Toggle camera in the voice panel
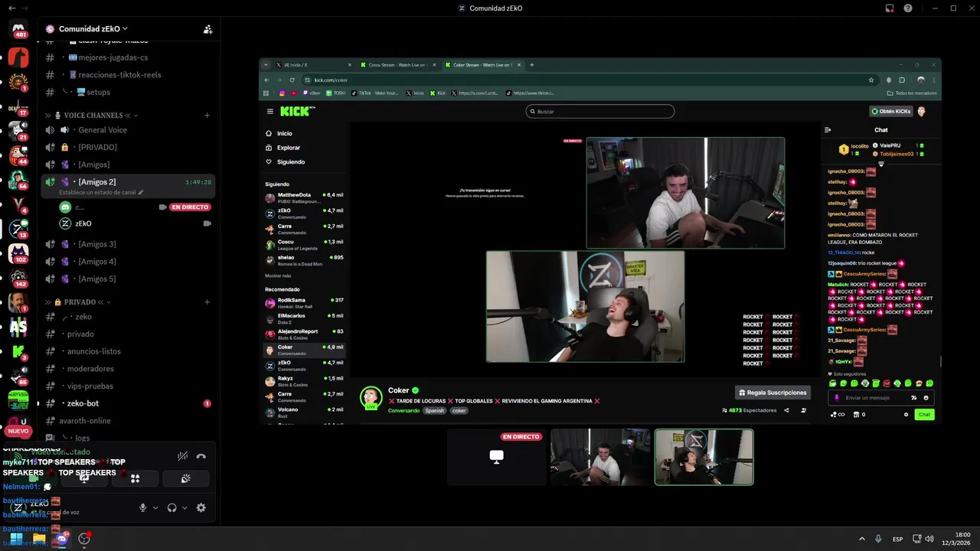This screenshot has height=551, width=980. [33, 479]
